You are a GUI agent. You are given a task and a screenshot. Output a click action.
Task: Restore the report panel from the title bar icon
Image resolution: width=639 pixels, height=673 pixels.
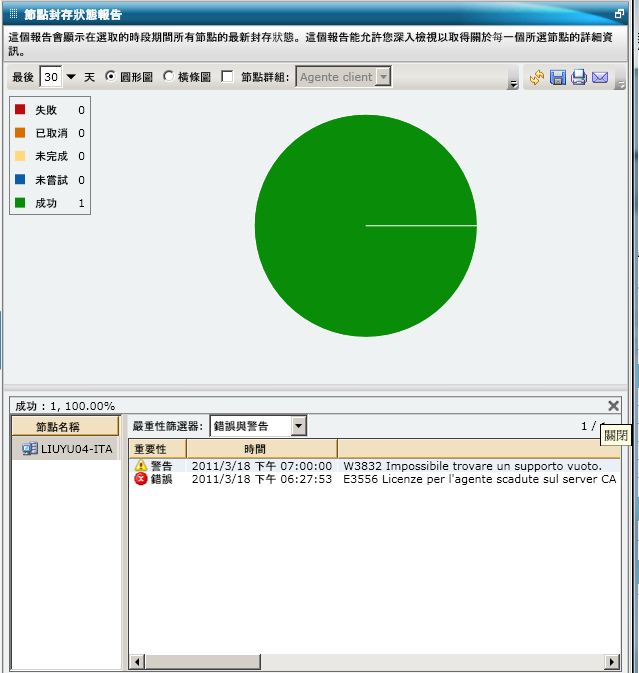pyautogui.click(x=619, y=14)
